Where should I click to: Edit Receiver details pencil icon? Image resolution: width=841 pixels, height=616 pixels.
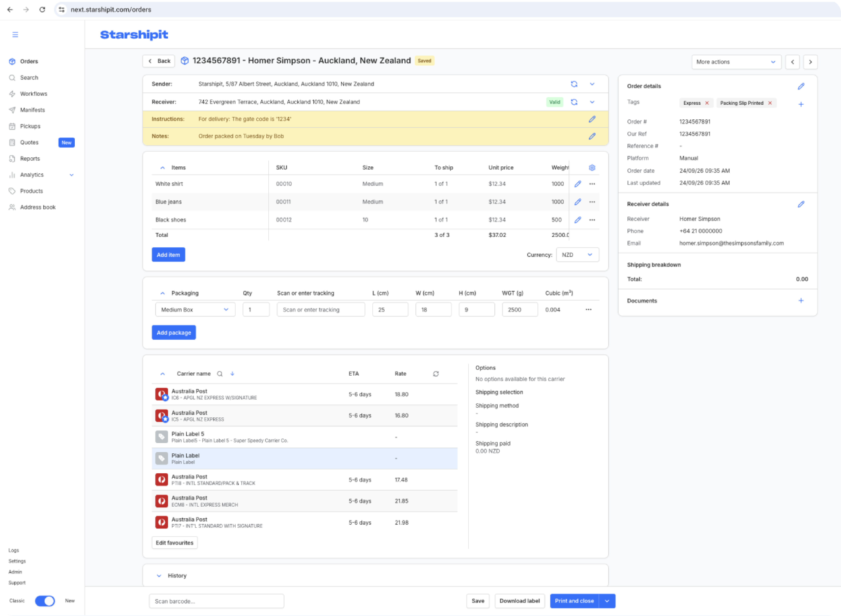(x=801, y=204)
